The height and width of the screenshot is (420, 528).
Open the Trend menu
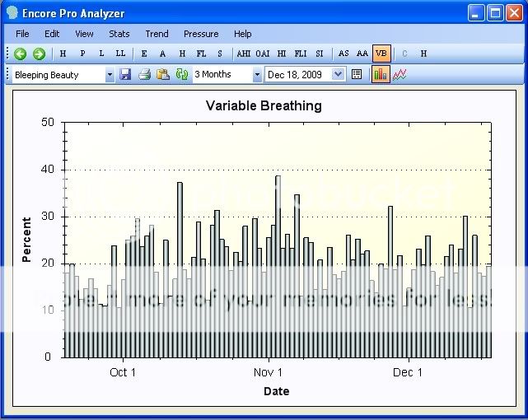[x=157, y=34]
